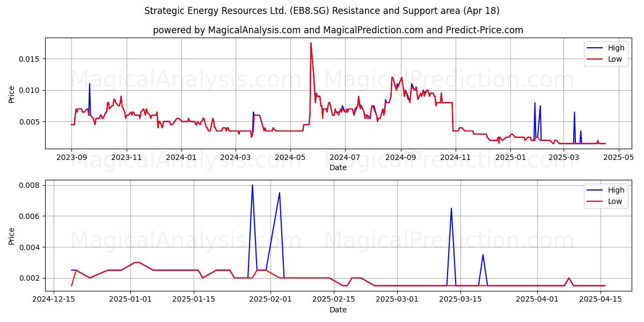Click the lower chart 'Price' axis label
644x322 pixels.
click(x=12, y=235)
